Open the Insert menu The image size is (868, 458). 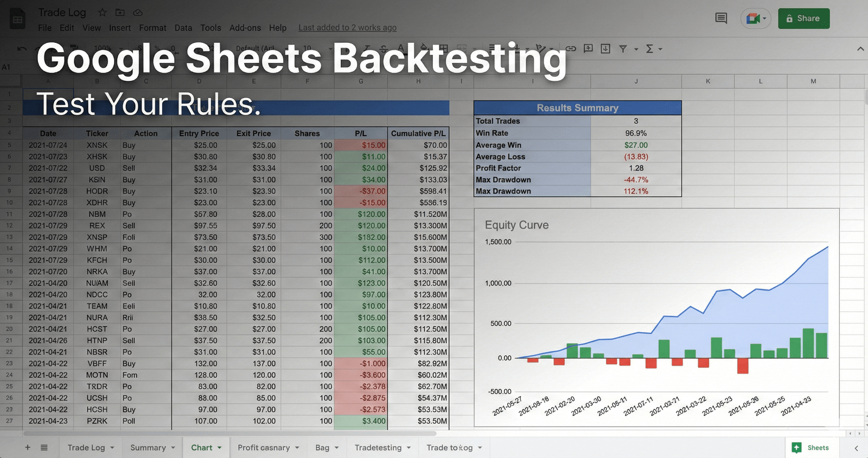(x=119, y=28)
